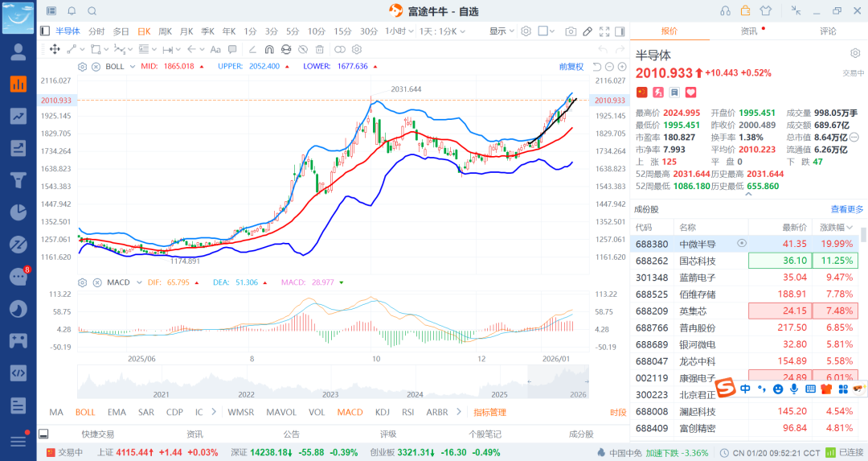Screen dimensions: 868x461
Task: Remove the MACD indicator with X icon
Action: 96,282
